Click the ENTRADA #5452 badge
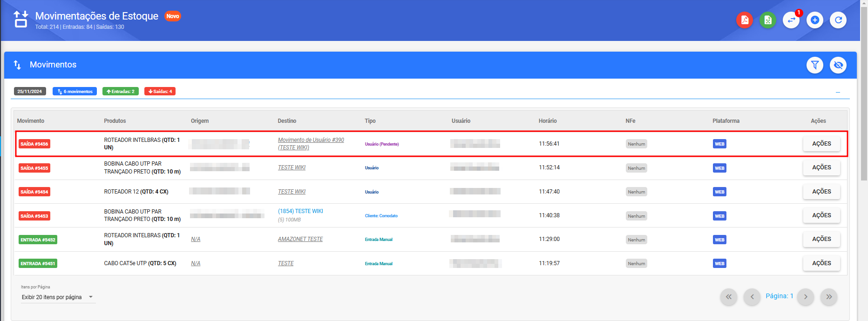Viewport: 868px width, 321px height. (x=38, y=240)
